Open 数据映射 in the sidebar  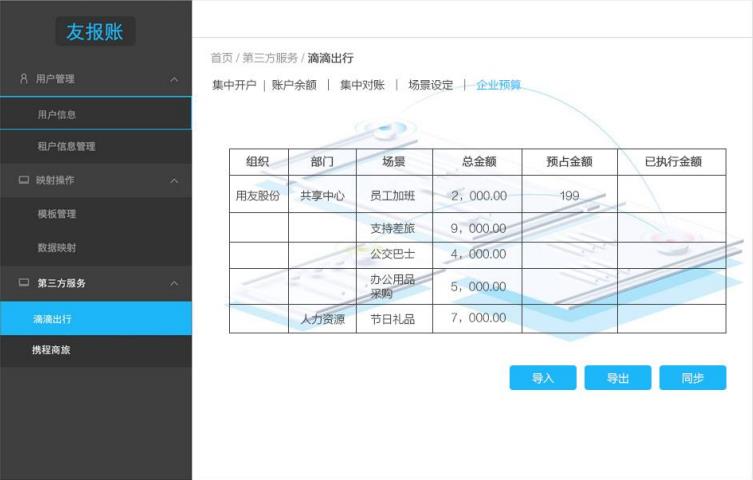click(x=96, y=248)
